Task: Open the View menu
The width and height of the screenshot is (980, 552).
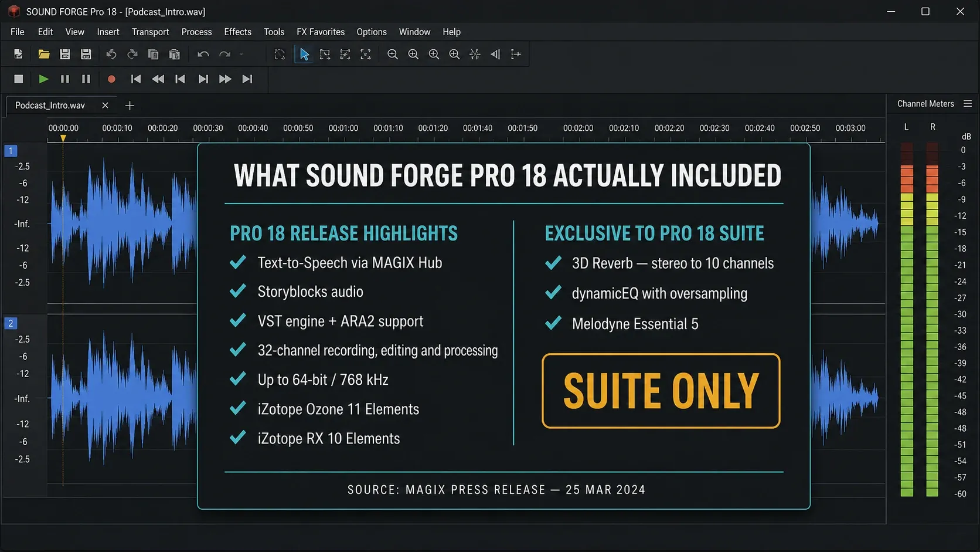Action: [x=74, y=32]
